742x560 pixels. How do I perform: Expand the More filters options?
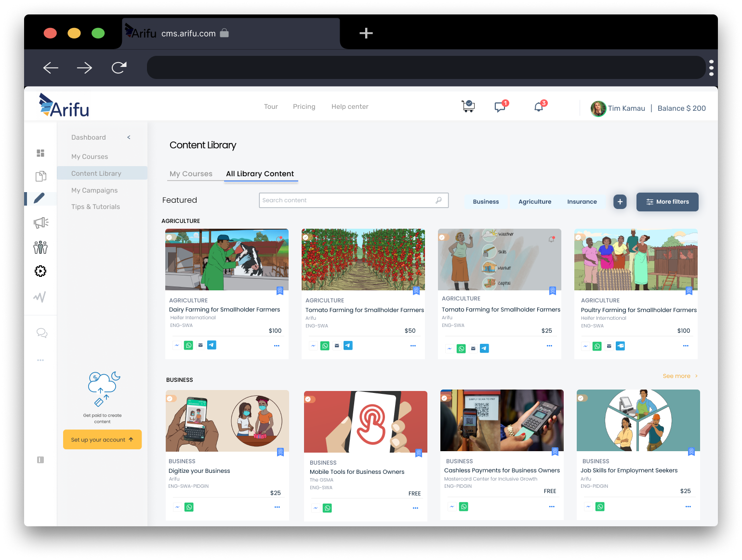tap(667, 202)
